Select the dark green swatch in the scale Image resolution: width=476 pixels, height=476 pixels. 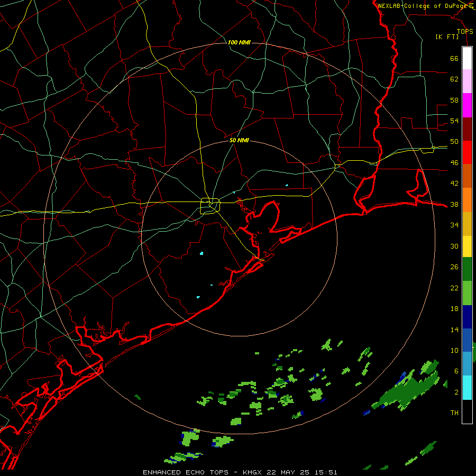point(467,269)
